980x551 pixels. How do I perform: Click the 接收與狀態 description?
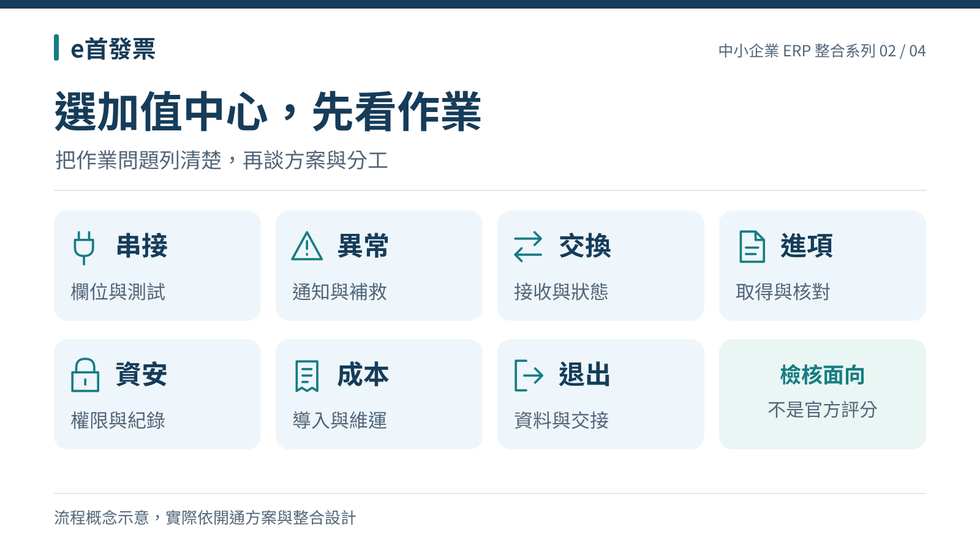click(562, 292)
